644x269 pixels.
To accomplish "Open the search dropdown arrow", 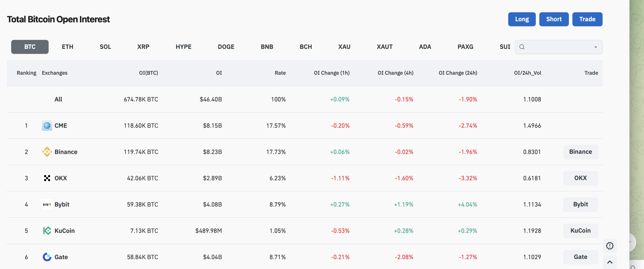I will click(595, 47).
